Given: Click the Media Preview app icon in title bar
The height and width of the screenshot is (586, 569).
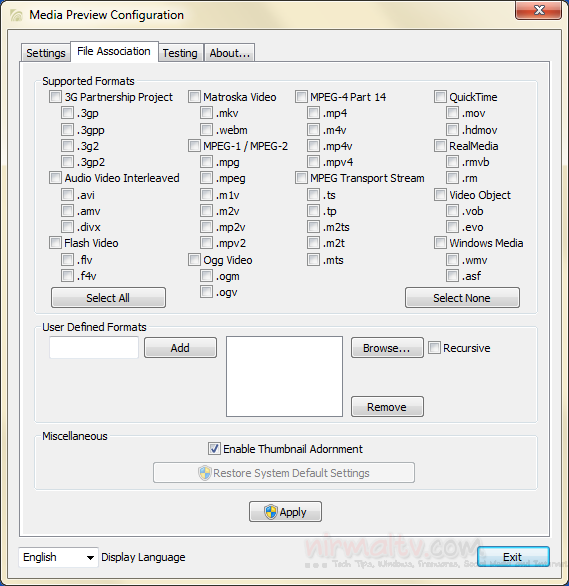Looking at the screenshot, I should click(16, 15).
